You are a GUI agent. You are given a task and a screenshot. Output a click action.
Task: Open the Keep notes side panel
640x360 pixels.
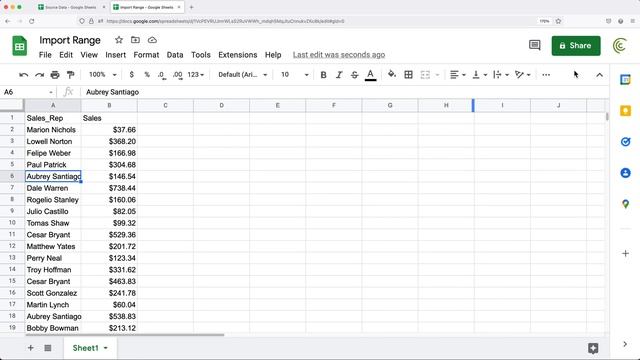(x=625, y=111)
